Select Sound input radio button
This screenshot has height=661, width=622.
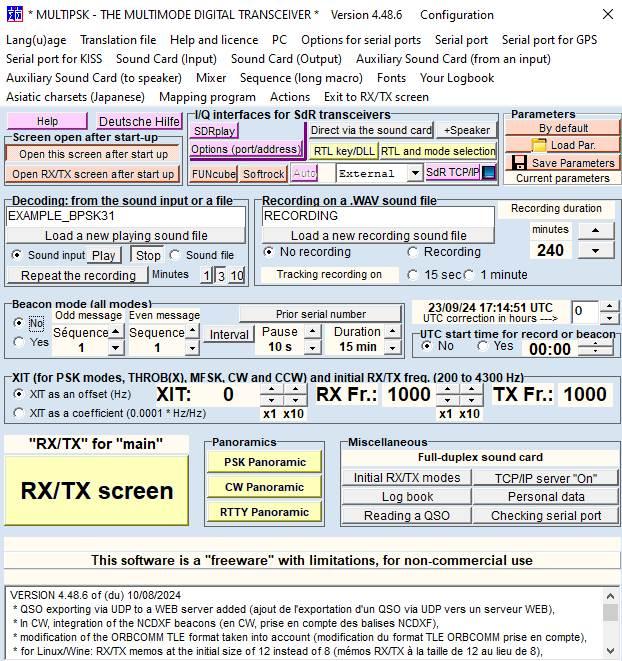[x=16, y=255]
